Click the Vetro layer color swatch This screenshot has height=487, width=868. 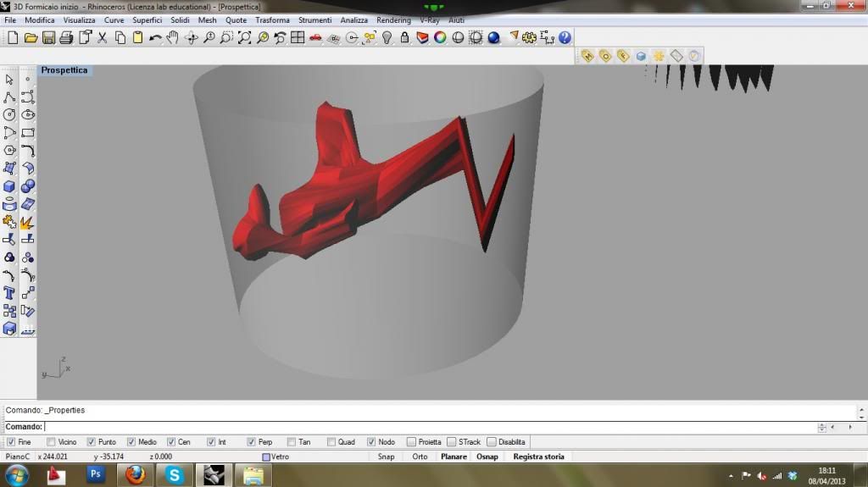[266, 457]
